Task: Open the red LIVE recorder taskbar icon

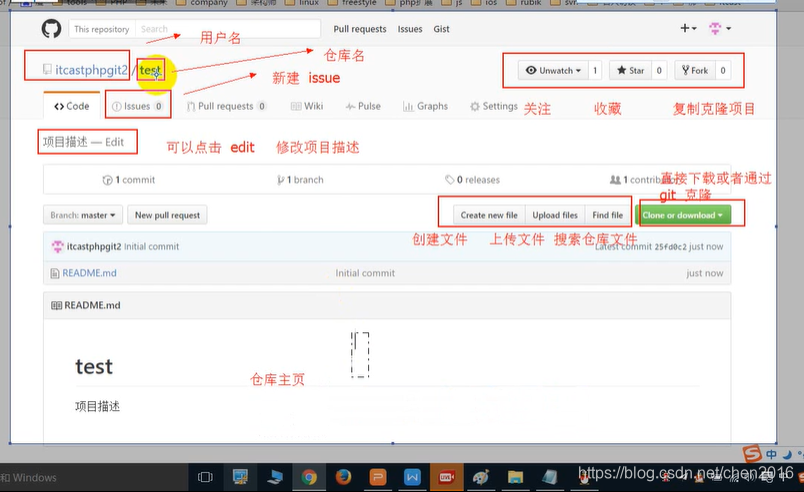Action: click(446, 478)
